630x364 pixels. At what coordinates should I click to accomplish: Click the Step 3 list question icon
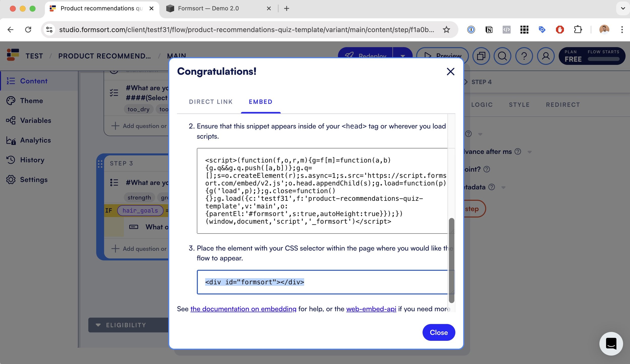click(x=114, y=182)
